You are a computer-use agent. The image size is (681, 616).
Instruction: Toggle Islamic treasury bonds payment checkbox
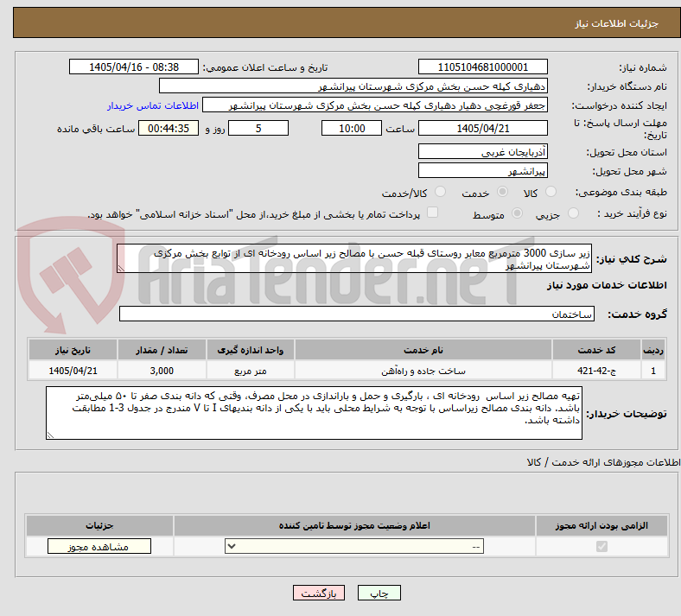point(433,213)
